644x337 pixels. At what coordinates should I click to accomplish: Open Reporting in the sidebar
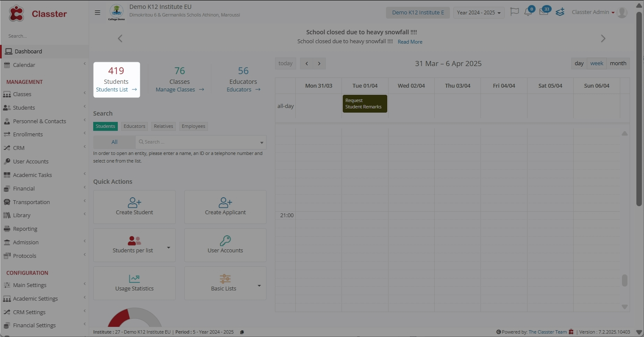(25, 229)
